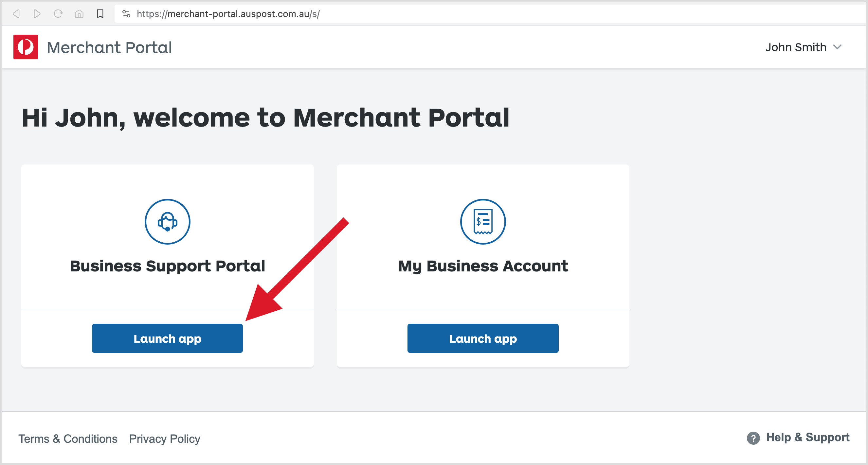
Task: Open the site settings icon in the address bar
Action: click(126, 14)
